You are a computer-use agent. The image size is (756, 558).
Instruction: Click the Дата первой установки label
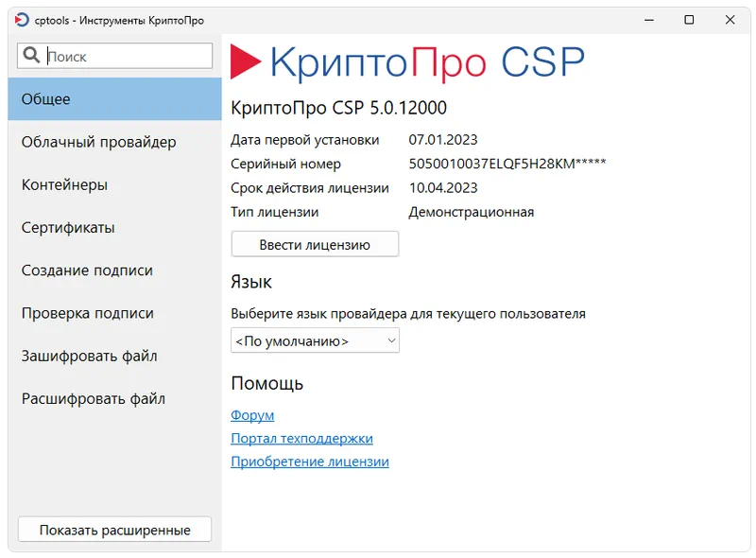[x=304, y=140]
